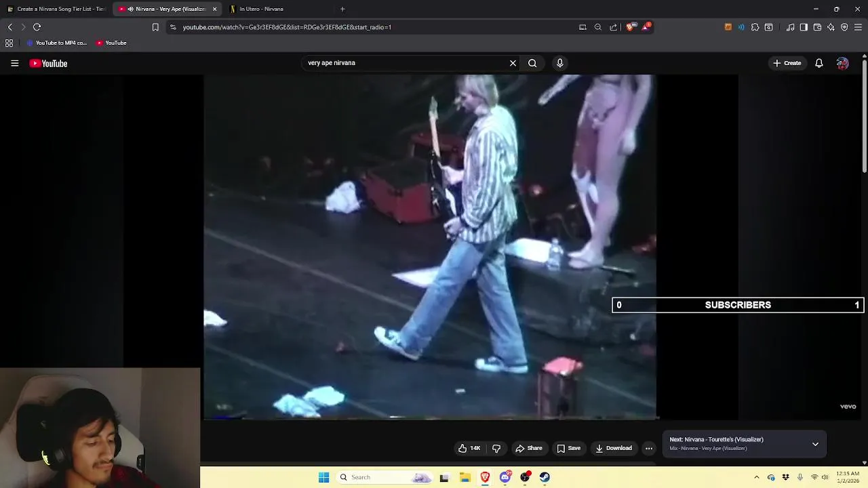Open the tab search toolbar icon
The image size is (868, 488).
pyautogui.click(x=768, y=27)
